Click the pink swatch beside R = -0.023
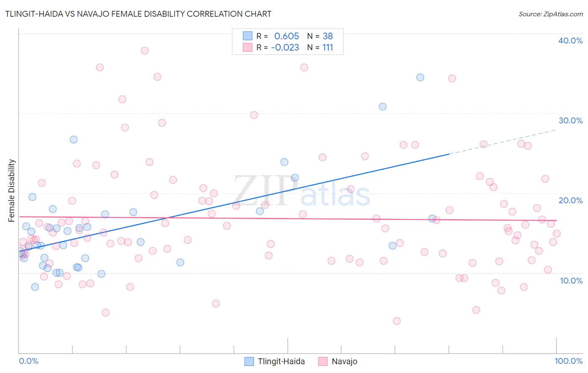 248,47
